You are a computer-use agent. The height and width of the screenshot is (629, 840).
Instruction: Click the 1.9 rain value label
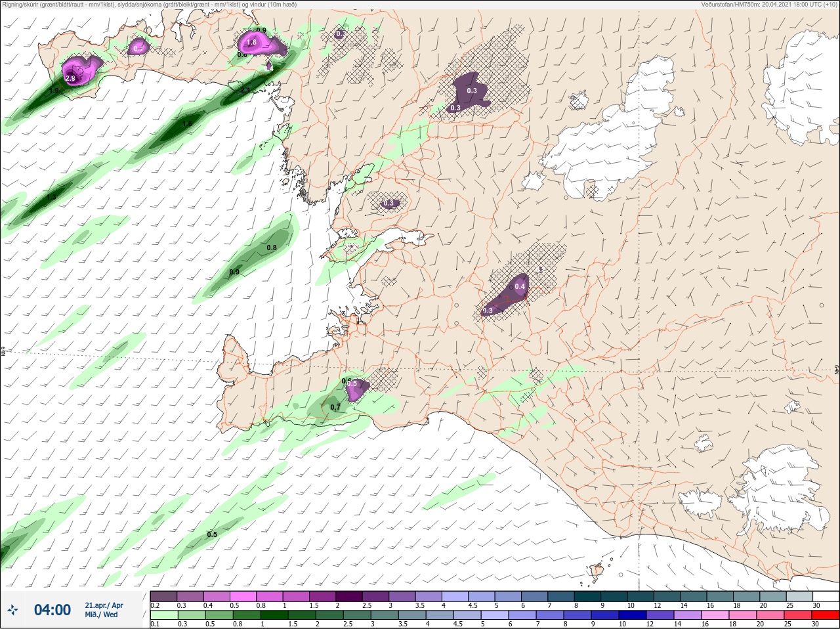tap(54, 91)
